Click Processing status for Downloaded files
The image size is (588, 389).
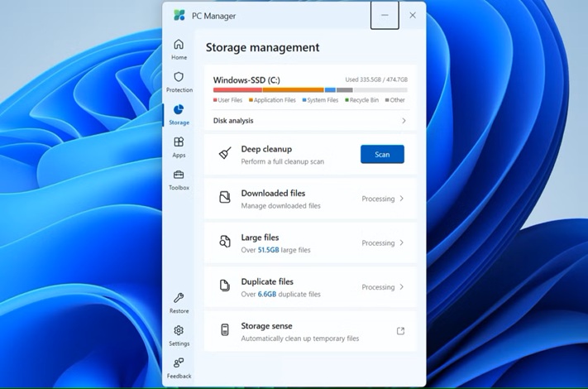pos(378,199)
